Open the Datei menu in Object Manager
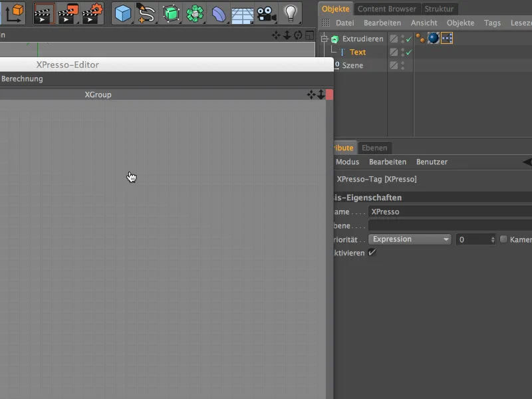The width and height of the screenshot is (532, 399). 344,23
